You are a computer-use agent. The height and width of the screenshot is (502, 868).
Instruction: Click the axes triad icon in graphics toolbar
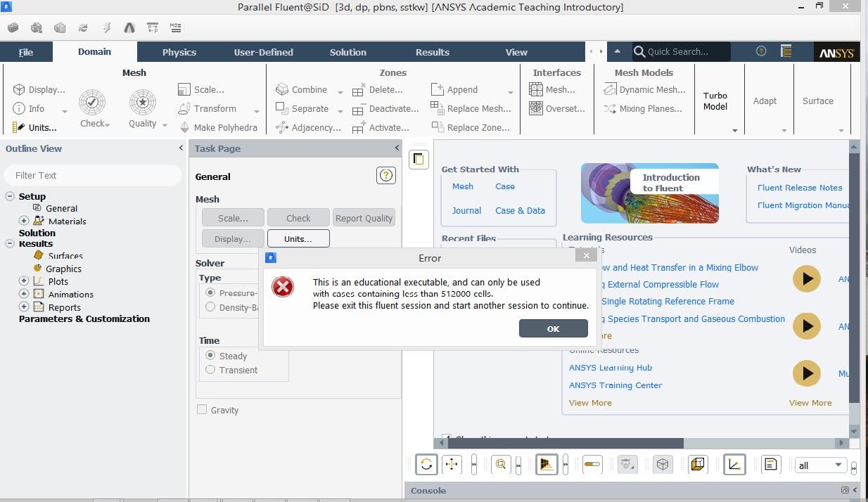[734, 465]
